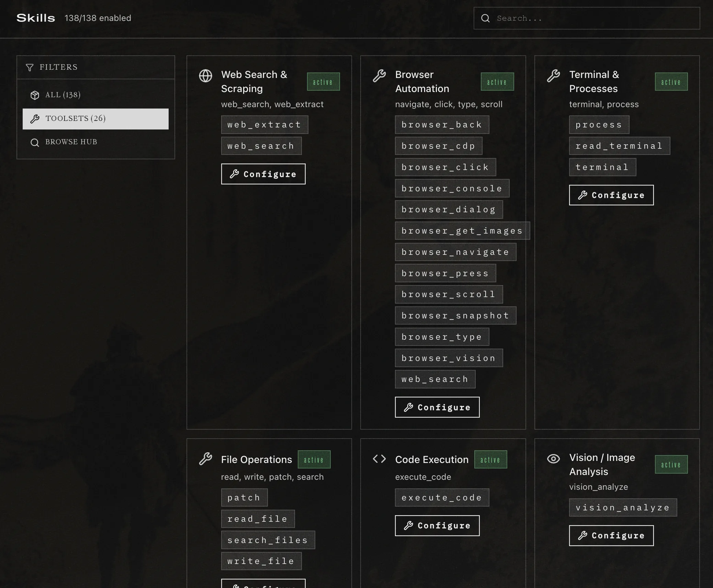Click the execute_code tag chip
Screen dimensions: 713x588
(x=442, y=498)
